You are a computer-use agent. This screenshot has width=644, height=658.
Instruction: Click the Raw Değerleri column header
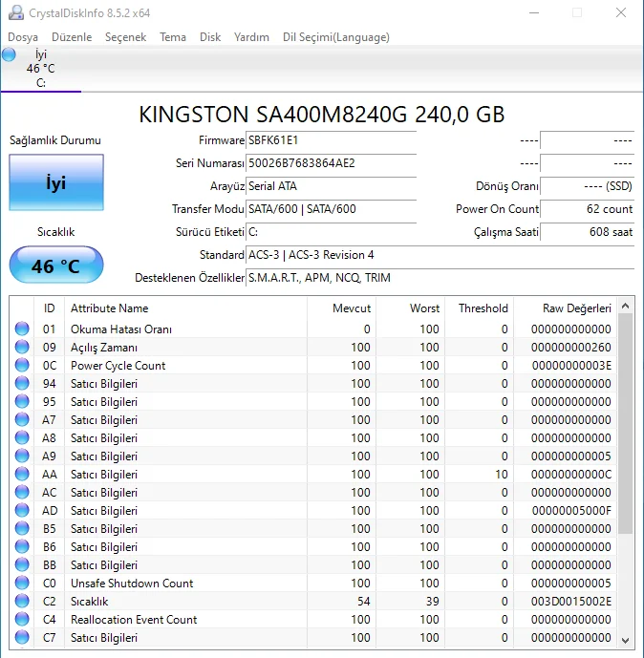pos(576,308)
